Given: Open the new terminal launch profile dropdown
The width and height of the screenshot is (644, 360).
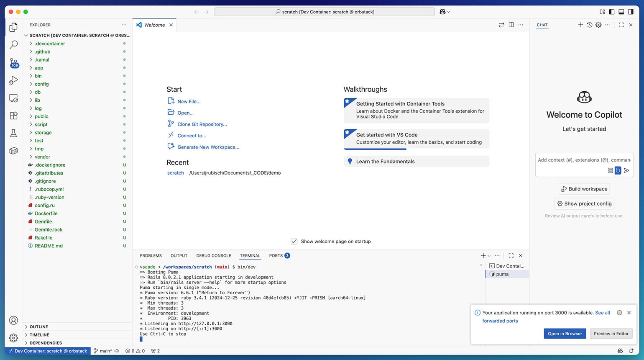Looking at the screenshot, I should [x=489, y=256].
